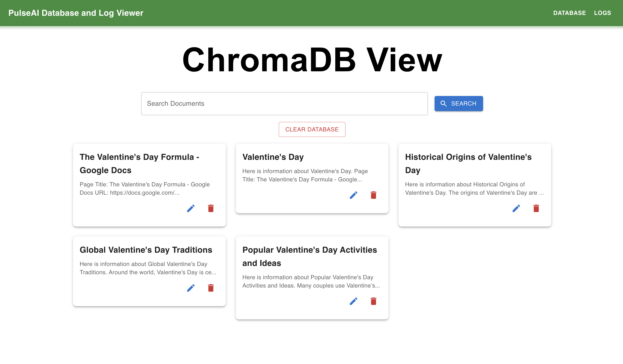Open the DATABASE nav item

[x=569, y=13]
